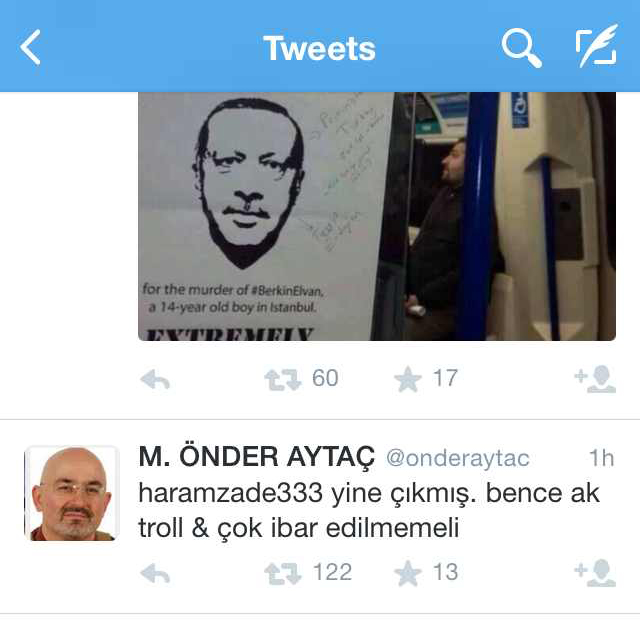The height and width of the screenshot is (620, 640).
Task: Favorite the tweet with 13 stars
Action: pos(407,573)
